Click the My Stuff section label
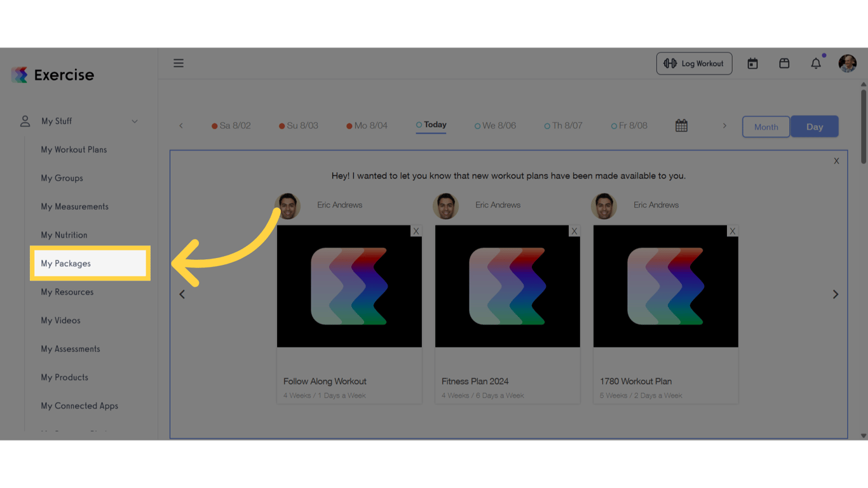The height and width of the screenshot is (488, 868). [x=57, y=121]
